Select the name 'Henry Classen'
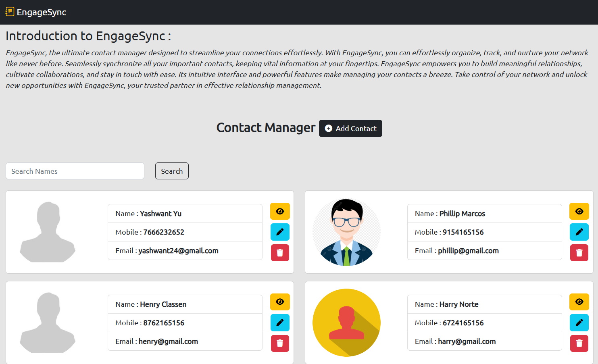Screen dimensions: 598x364 [163, 304]
